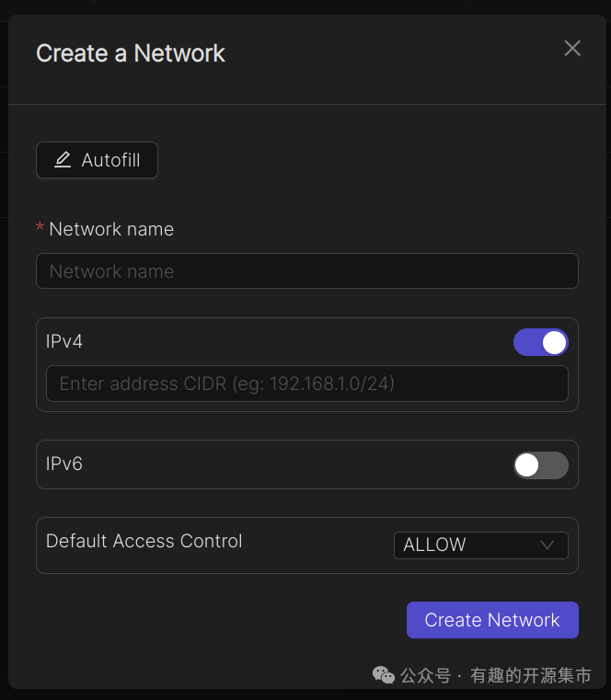The width and height of the screenshot is (611, 700).
Task: Click the selected ALLOW value text
Action: click(x=434, y=545)
